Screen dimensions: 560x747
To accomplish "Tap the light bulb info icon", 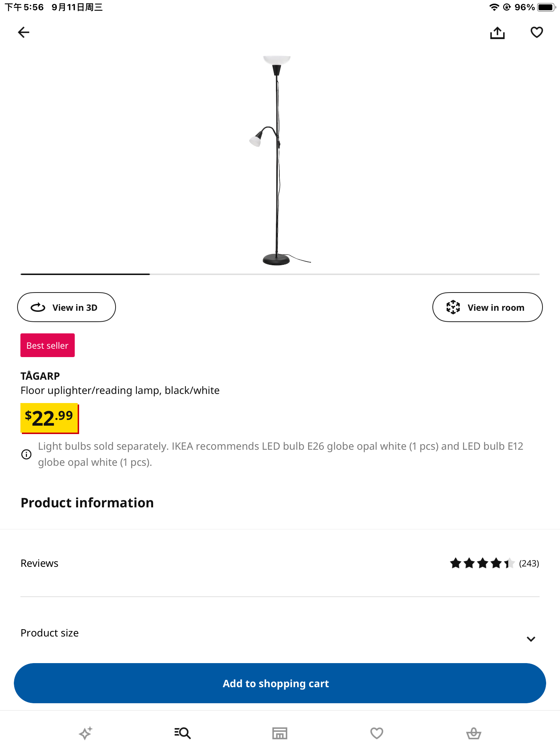I will click(x=26, y=454).
